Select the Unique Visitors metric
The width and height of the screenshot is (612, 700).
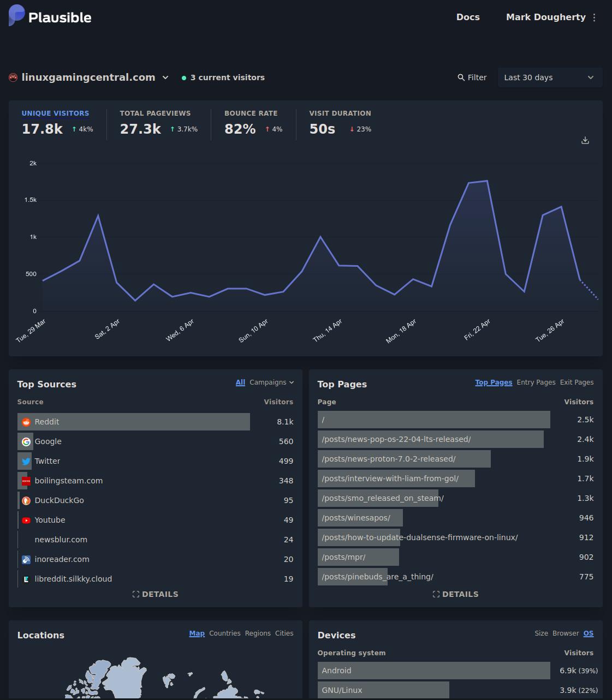(57, 122)
